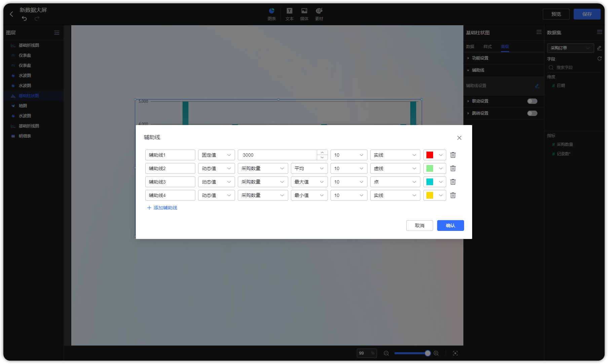Click the 预览 preview button
The width and height of the screenshot is (608, 364).
(x=556, y=14)
